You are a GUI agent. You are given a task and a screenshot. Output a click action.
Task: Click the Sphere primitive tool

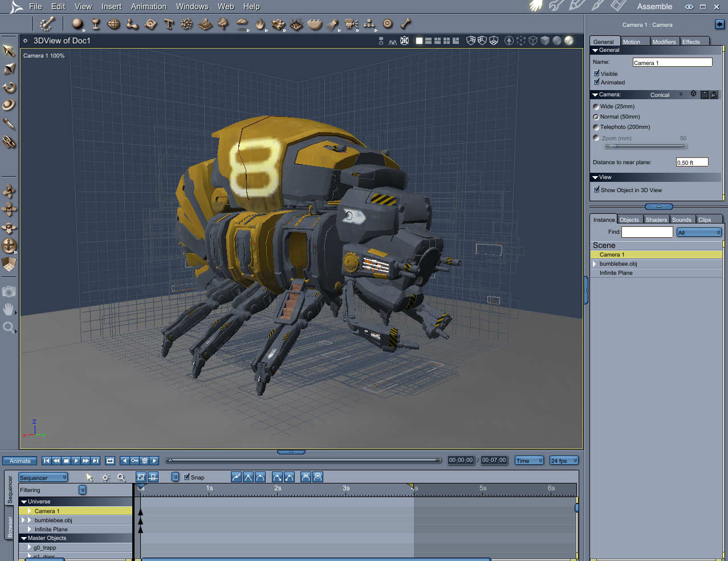(x=77, y=24)
